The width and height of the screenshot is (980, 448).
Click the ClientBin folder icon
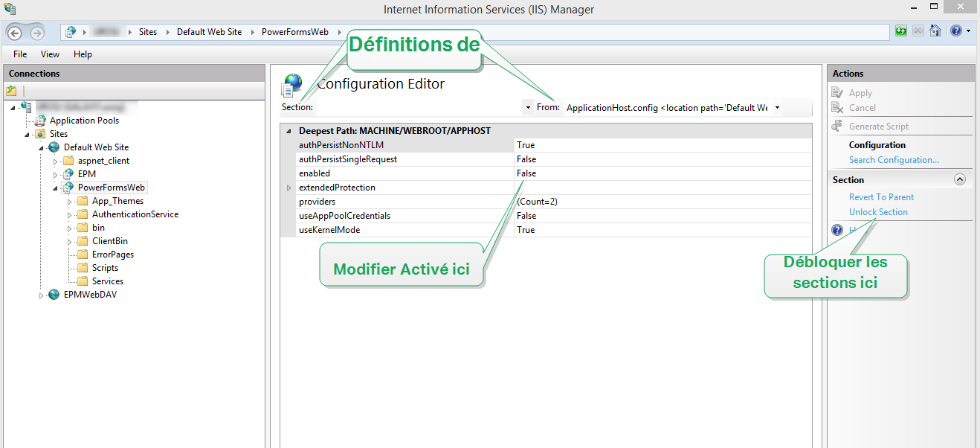(x=83, y=241)
